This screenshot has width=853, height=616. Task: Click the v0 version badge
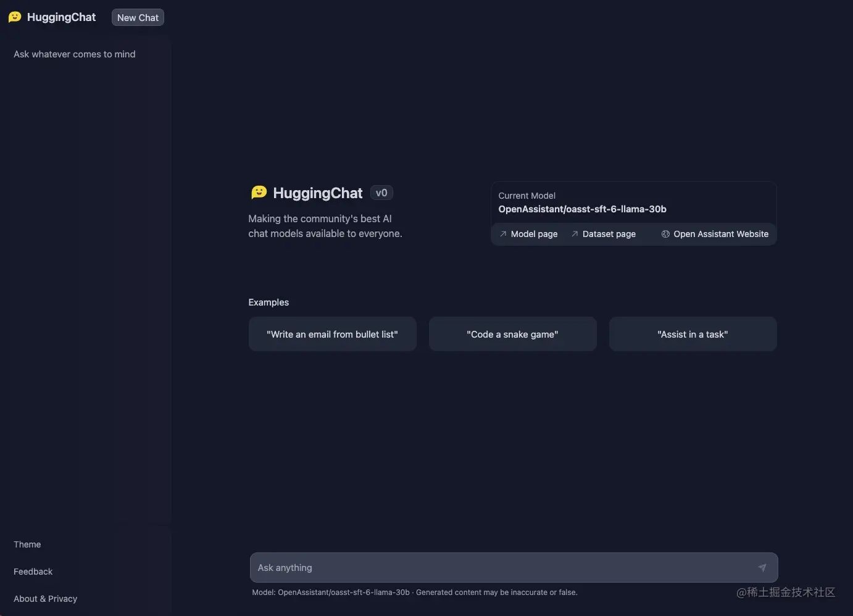click(x=381, y=193)
